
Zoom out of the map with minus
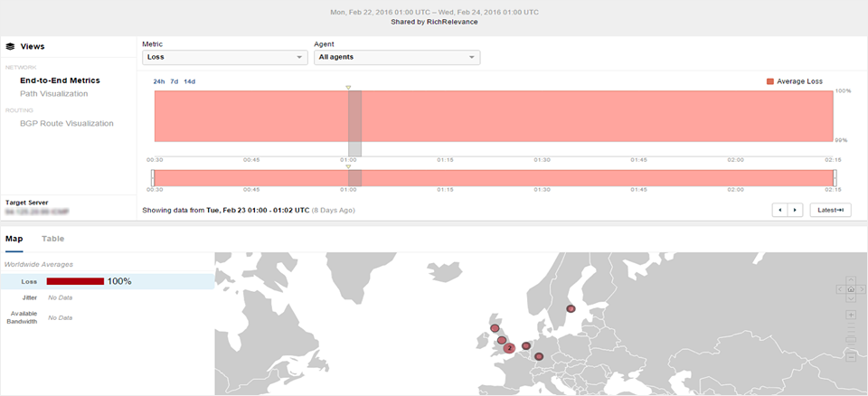[x=851, y=357]
